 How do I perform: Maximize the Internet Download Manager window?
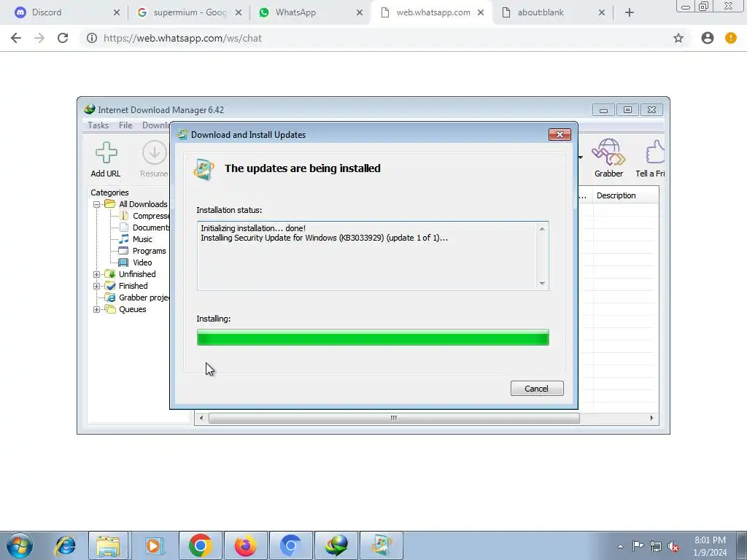627,110
